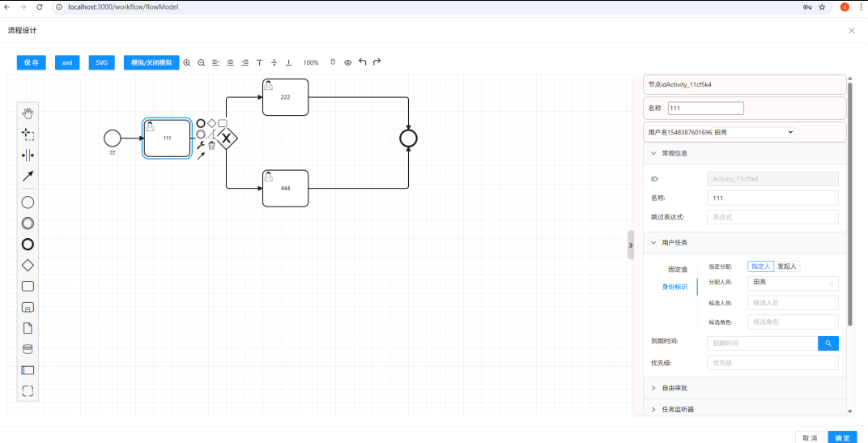Toggle the eye preview icon

click(x=347, y=62)
